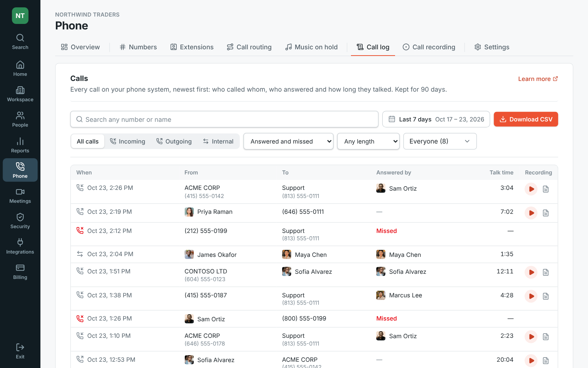Select the All calls filter
588x368 pixels.
(x=87, y=141)
